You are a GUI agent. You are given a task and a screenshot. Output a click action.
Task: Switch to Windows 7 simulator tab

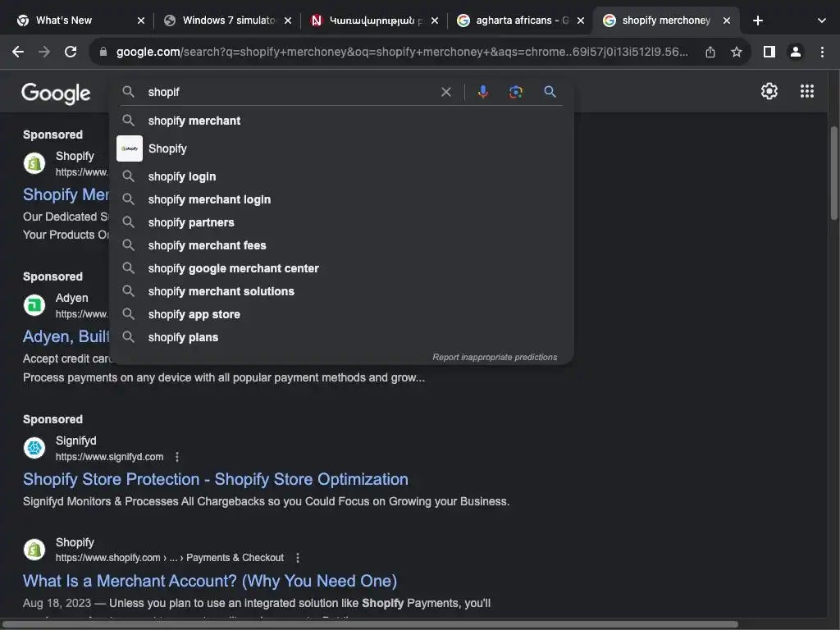(228, 21)
